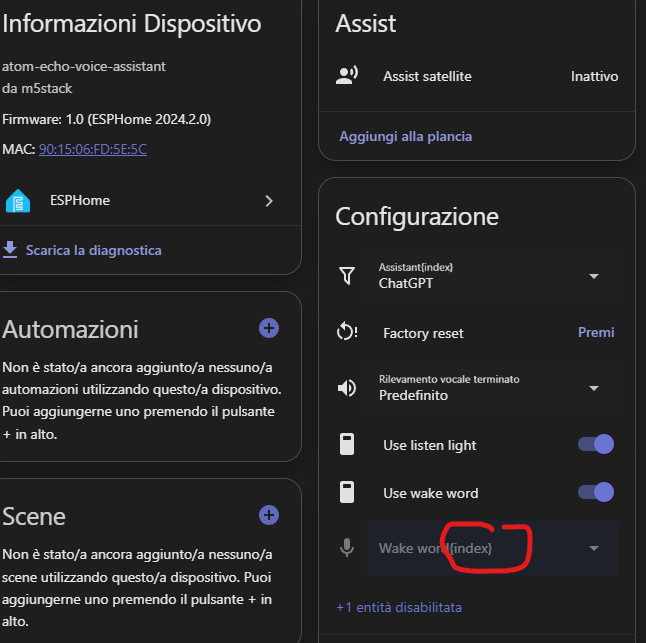Show the +1 entità disabilitata link
This screenshot has width=646, height=643.
pyautogui.click(x=399, y=607)
